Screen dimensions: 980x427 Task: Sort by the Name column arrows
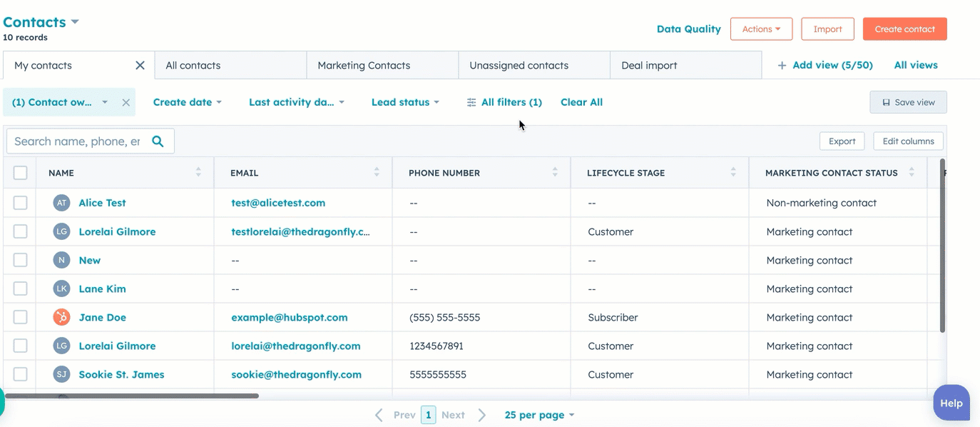pos(198,173)
